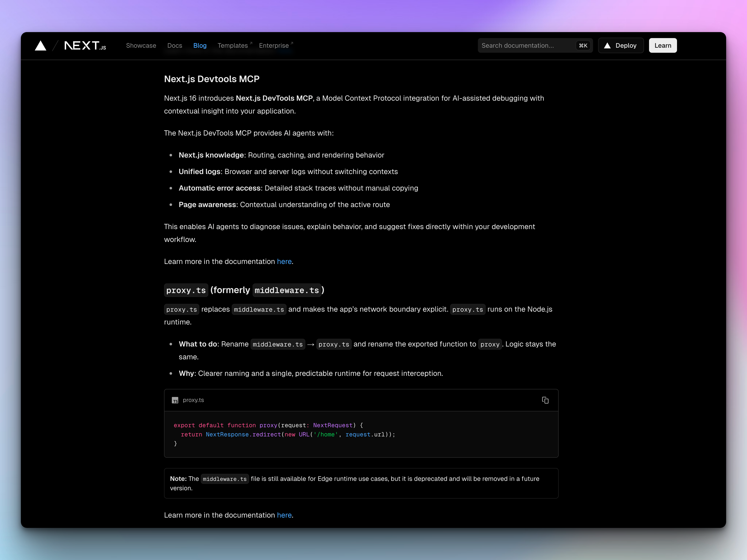Image resolution: width=747 pixels, height=560 pixels.
Task: Click the triangle icon inside the Deploy button
Action: 608,45
